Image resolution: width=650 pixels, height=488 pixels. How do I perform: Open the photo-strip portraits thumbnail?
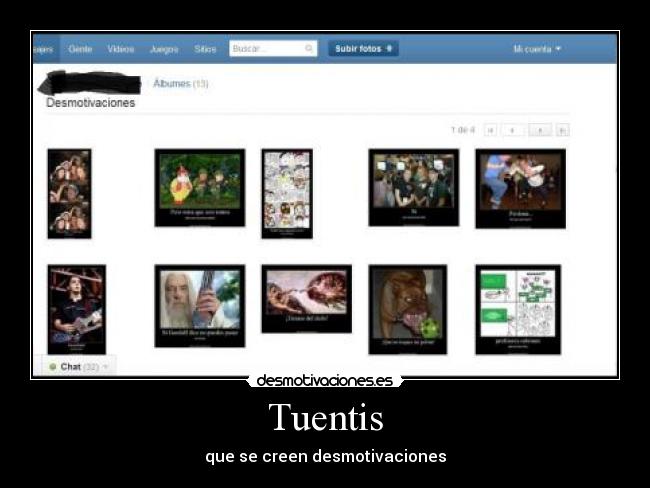69,194
